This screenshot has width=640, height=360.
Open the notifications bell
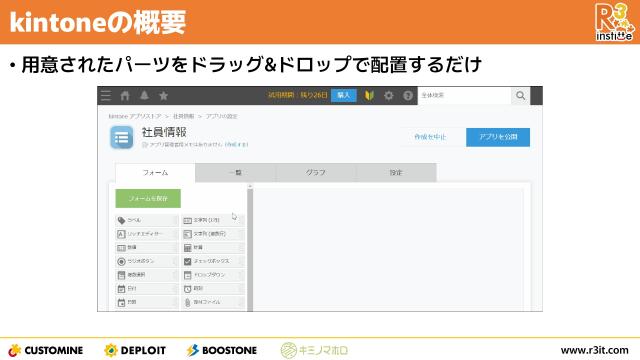(144, 96)
